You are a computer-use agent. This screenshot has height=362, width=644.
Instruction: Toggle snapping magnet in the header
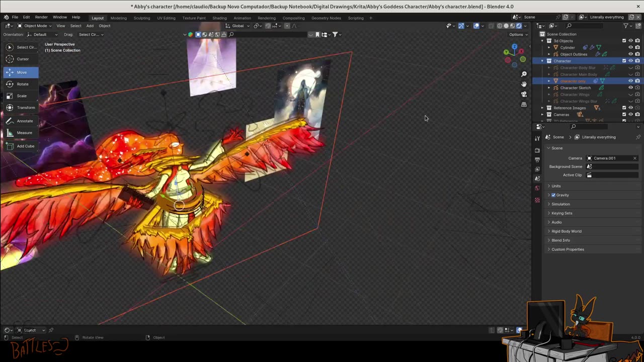click(x=268, y=26)
